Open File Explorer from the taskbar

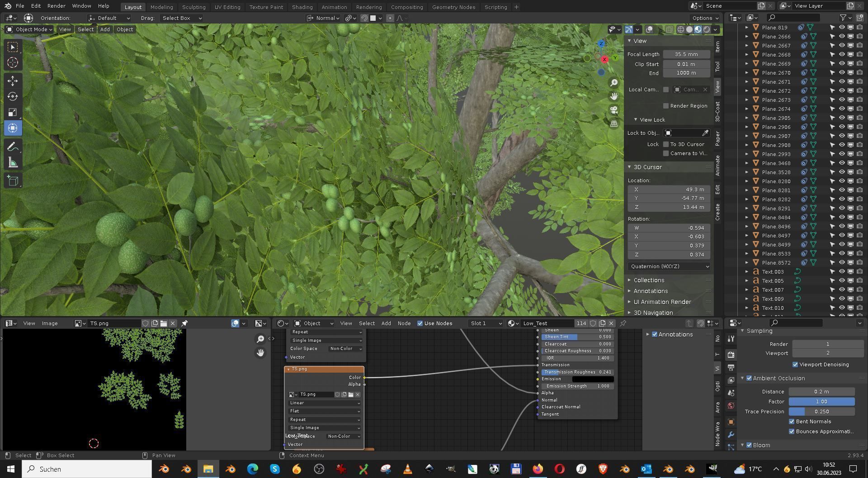(208, 469)
